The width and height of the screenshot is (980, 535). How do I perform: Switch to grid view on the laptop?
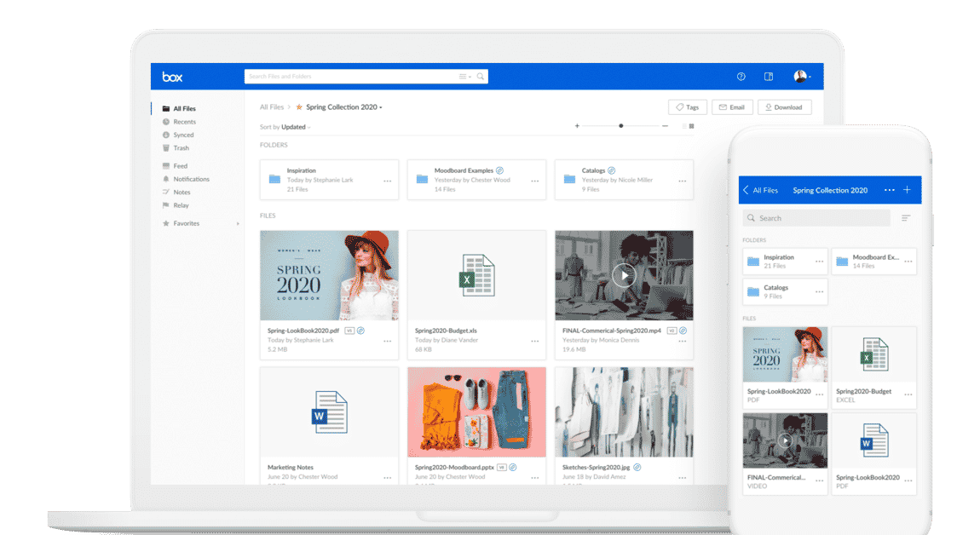click(691, 126)
